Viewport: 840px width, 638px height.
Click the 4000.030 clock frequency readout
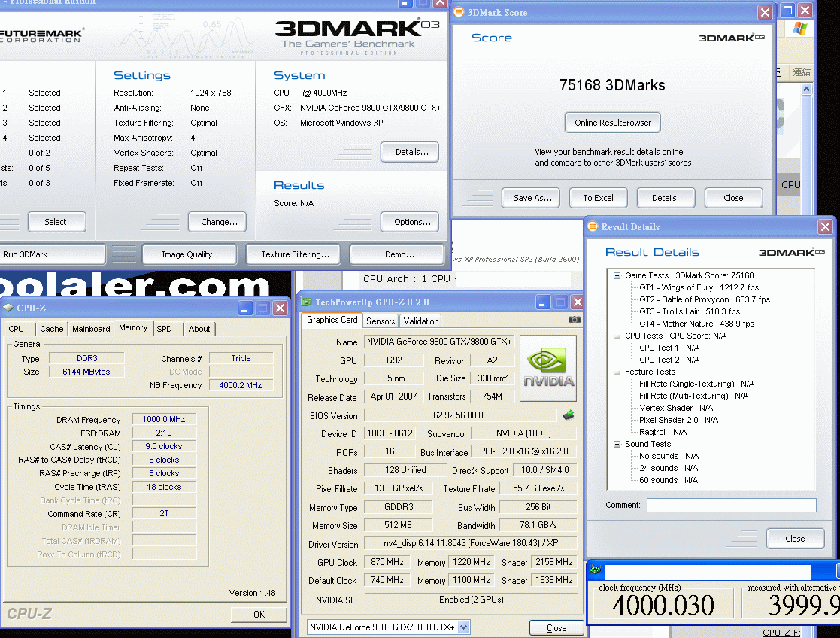[x=663, y=606]
